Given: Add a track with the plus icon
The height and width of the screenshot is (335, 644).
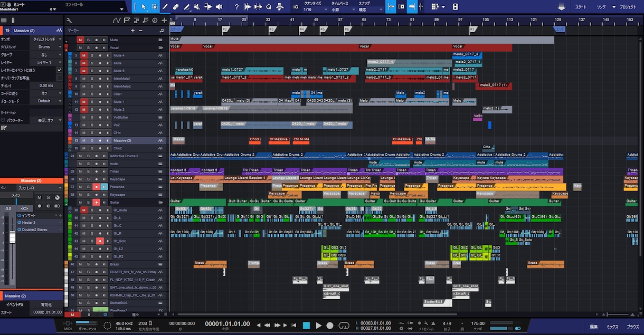Looking at the screenshot, I should [164, 20].
